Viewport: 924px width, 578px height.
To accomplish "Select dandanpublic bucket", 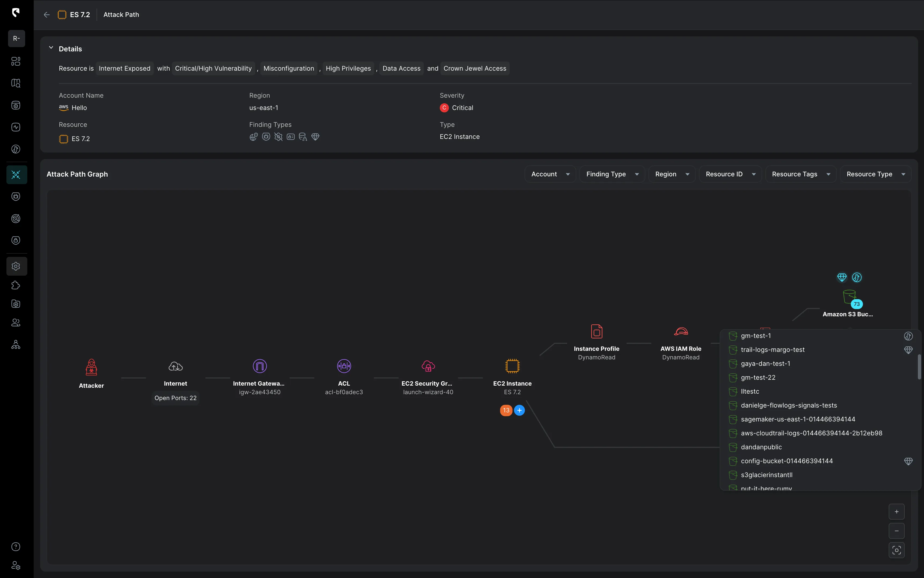I will pos(820,447).
